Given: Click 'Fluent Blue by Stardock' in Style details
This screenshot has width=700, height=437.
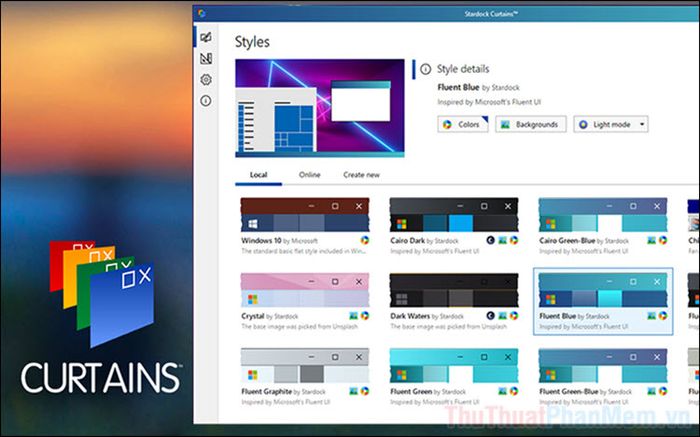Looking at the screenshot, I should coord(478,87).
